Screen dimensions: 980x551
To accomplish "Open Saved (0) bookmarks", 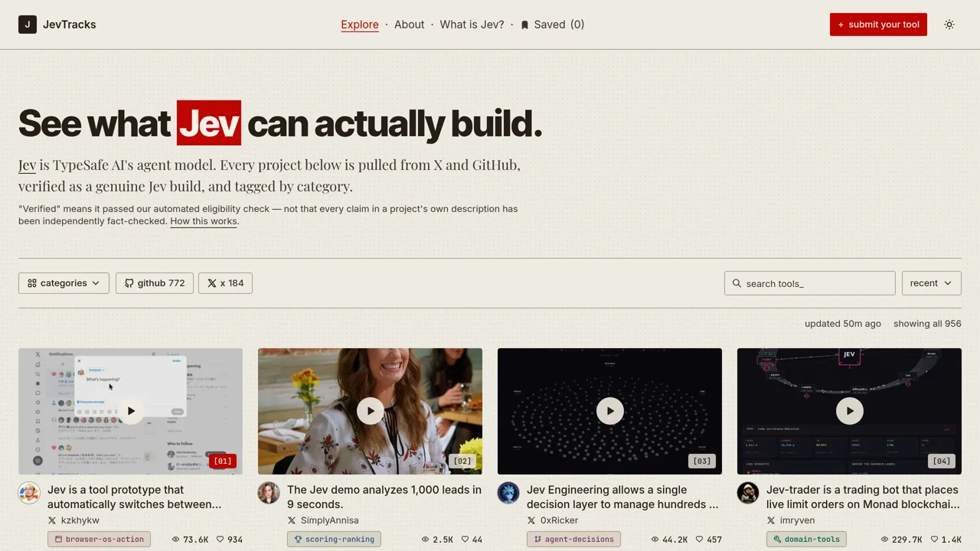I will 552,24.
